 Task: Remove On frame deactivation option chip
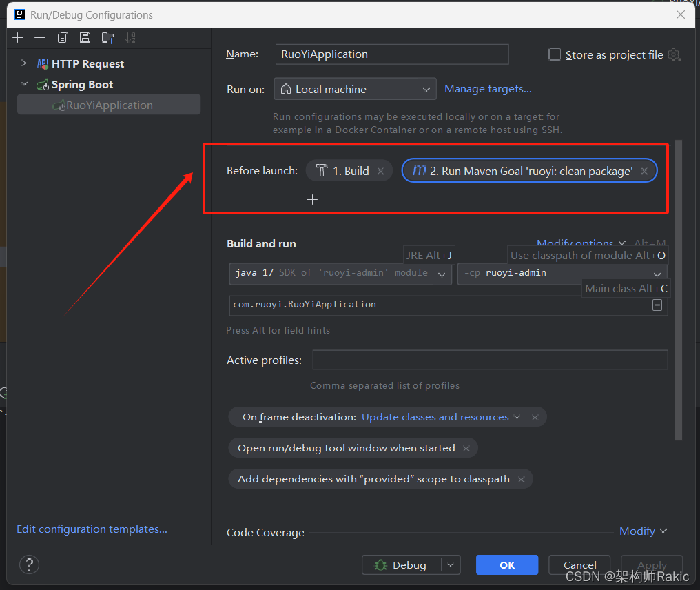click(535, 417)
